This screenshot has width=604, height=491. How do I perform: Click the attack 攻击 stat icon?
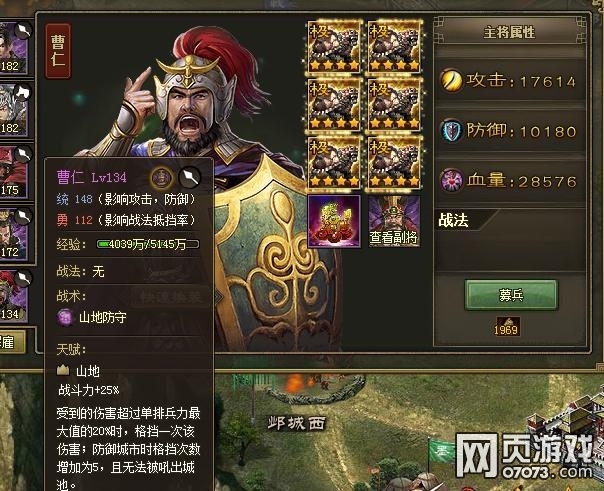pyautogui.click(x=451, y=80)
